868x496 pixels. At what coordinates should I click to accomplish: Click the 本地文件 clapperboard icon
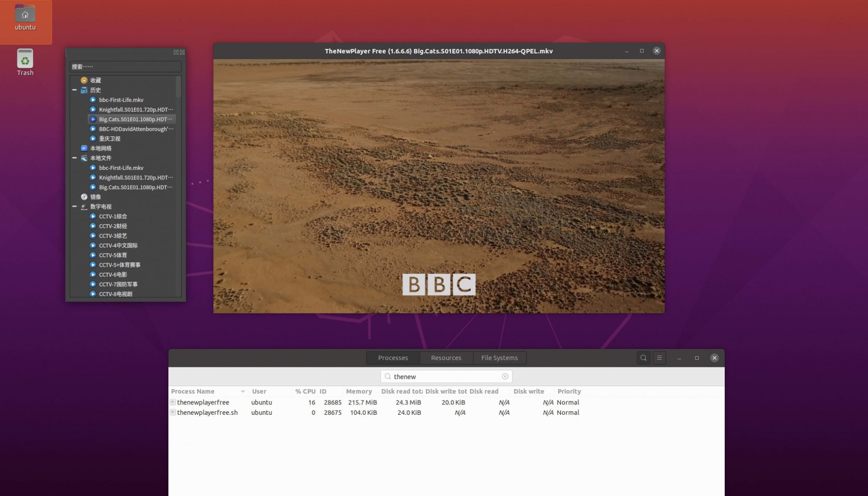pyautogui.click(x=84, y=158)
